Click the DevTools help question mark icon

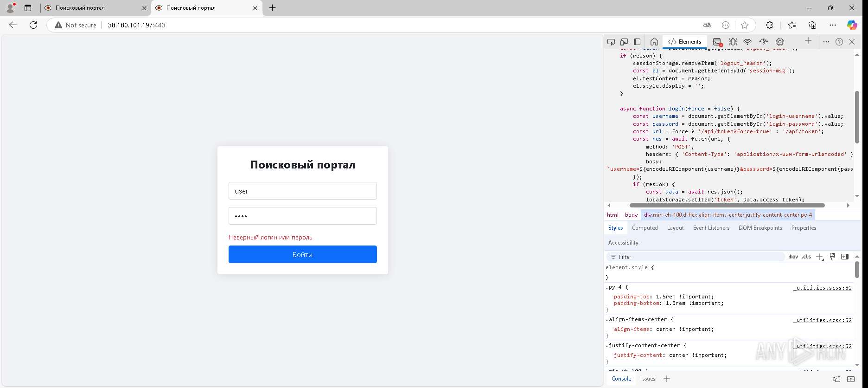(839, 42)
